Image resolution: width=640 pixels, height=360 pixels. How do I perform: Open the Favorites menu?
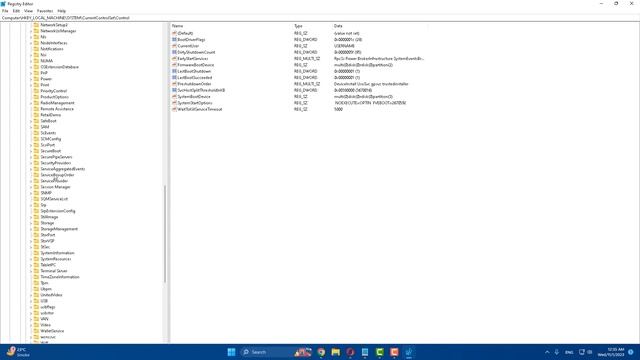point(45,11)
